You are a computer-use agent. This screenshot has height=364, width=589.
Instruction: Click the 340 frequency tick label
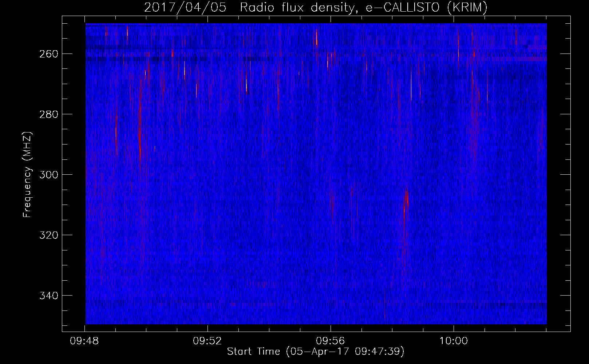click(x=48, y=296)
